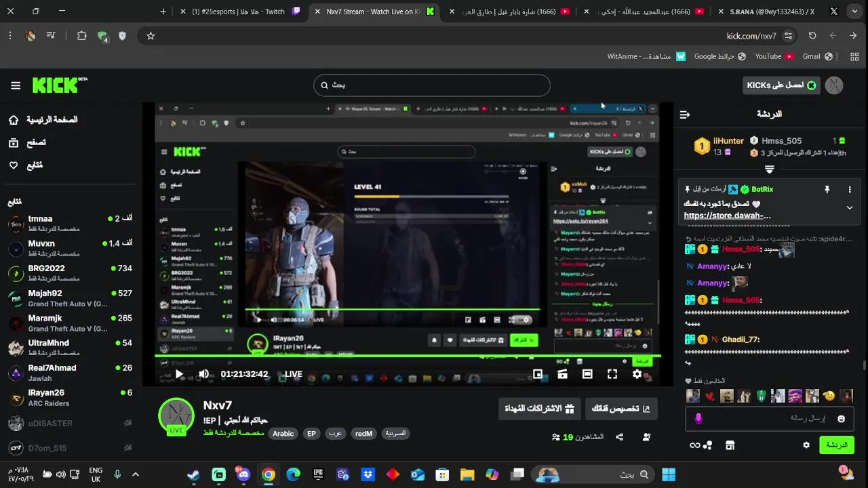Select the redM tag
868x488 pixels.
[363, 434]
